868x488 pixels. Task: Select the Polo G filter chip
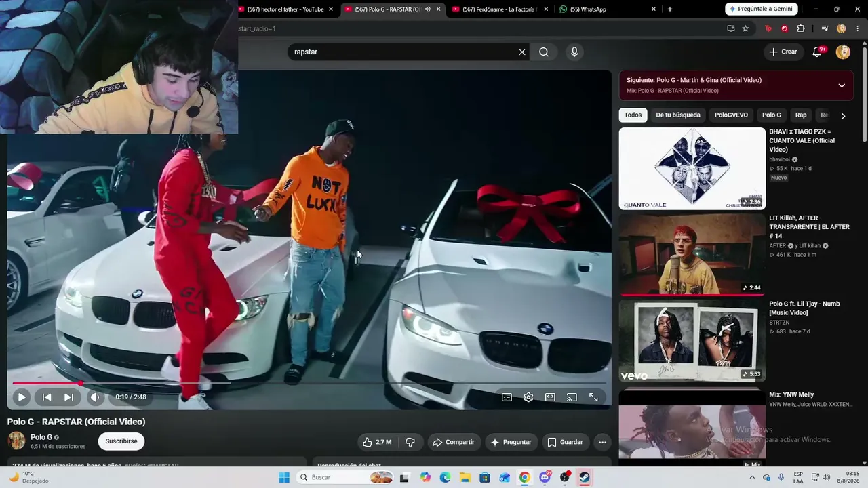point(772,115)
